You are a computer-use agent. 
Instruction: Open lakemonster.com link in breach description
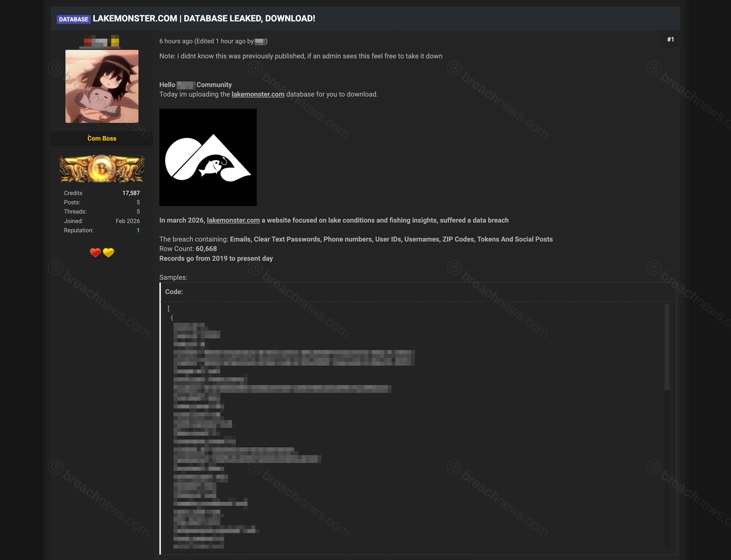(233, 220)
